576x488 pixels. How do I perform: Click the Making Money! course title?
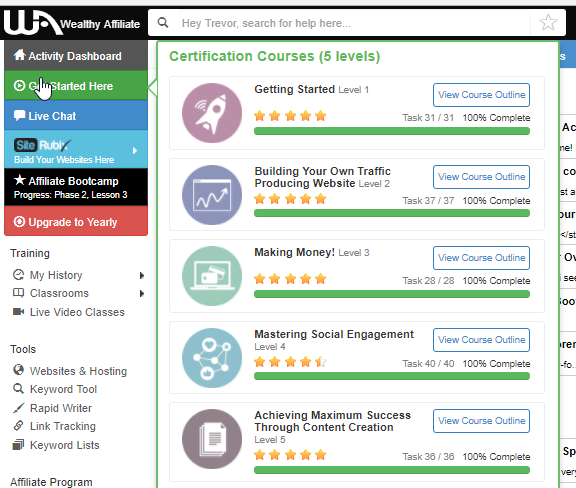pyautogui.click(x=295, y=252)
